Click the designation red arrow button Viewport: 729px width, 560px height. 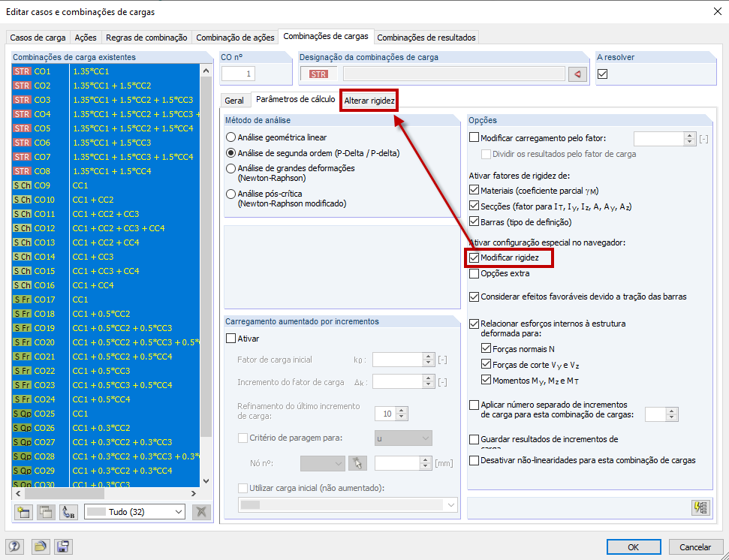point(577,74)
